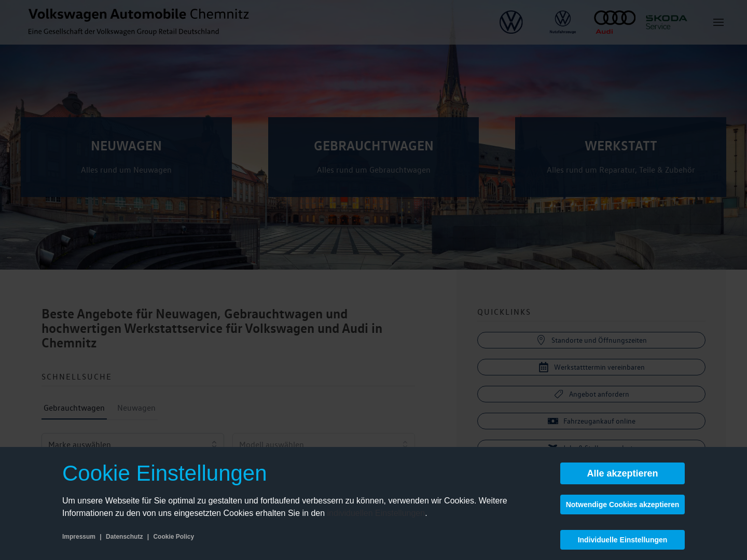The image size is (747, 560).
Task: Open the WERKSTATT tile
Action: point(620,157)
